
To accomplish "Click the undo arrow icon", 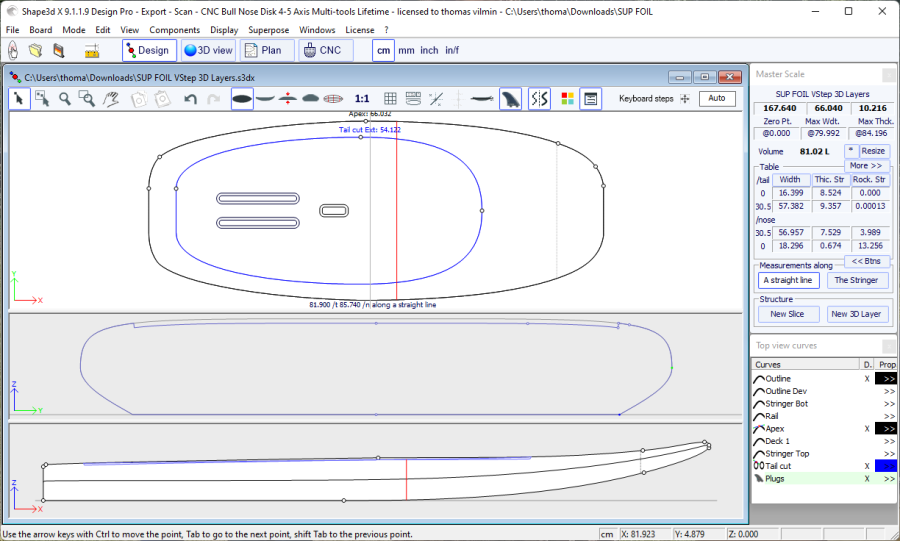I will [190, 98].
